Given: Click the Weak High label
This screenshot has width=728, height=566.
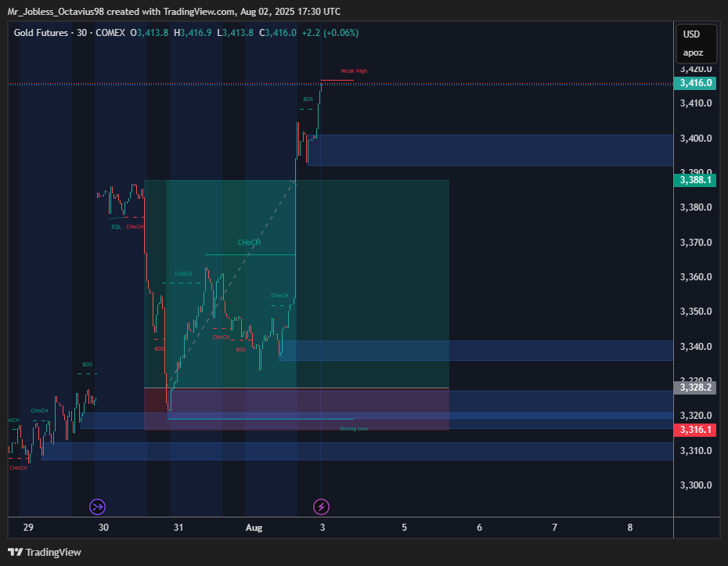Looking at the screenshot, I should (354, 71).
